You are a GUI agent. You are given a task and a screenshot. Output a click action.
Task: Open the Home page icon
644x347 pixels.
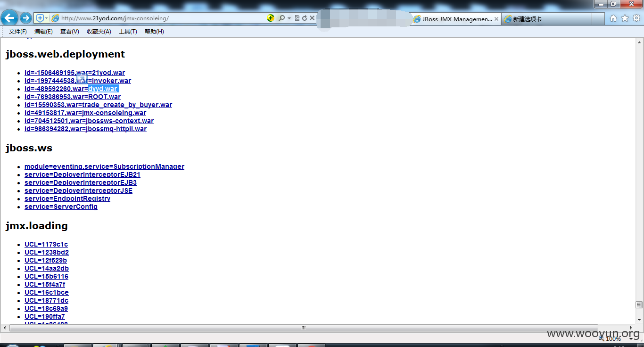pyautogui.click(x=613, y=18)
